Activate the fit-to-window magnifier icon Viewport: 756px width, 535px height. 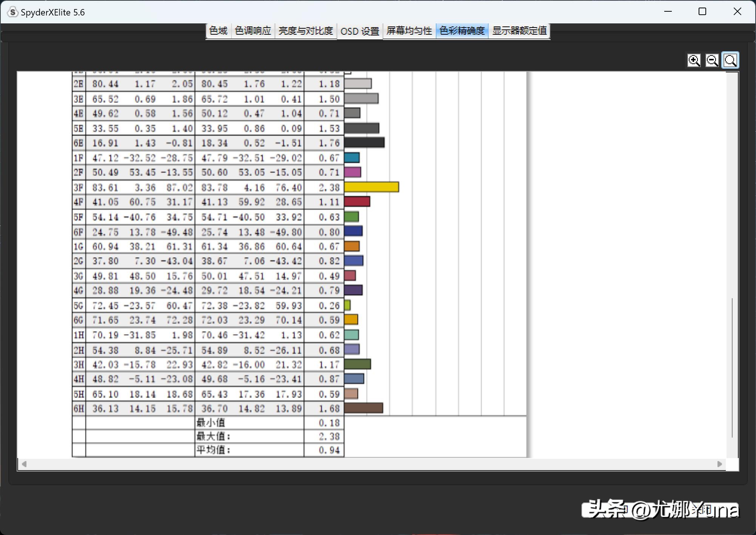click(x=730, y=60)
